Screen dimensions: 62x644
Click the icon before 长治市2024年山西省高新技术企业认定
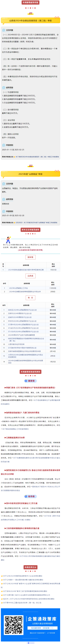pos(9,331)
